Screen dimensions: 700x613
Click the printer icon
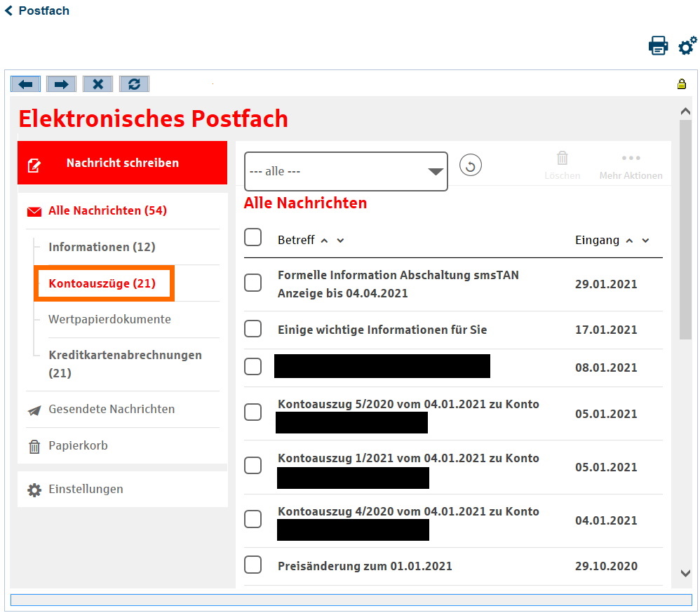658,46
